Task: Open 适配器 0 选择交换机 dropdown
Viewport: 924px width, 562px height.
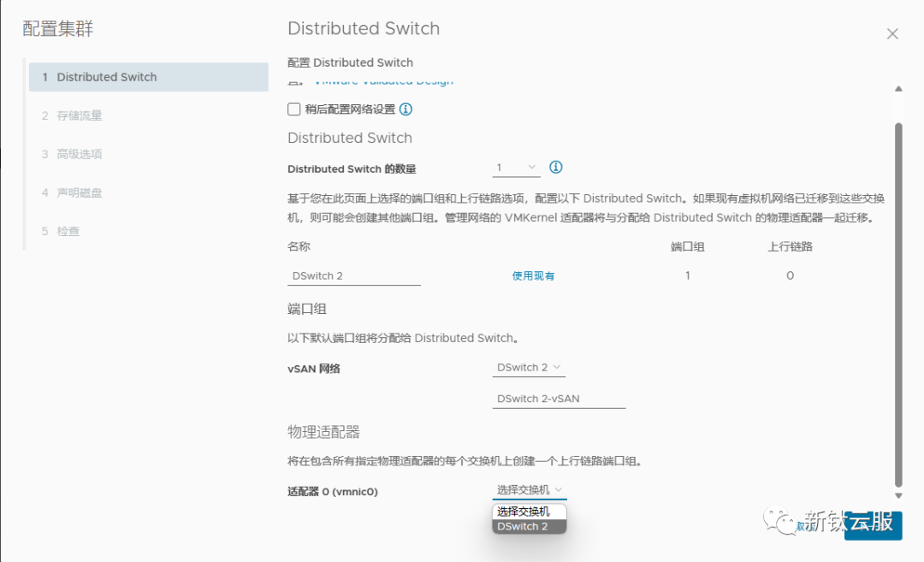Action: (x=530, y=490)
